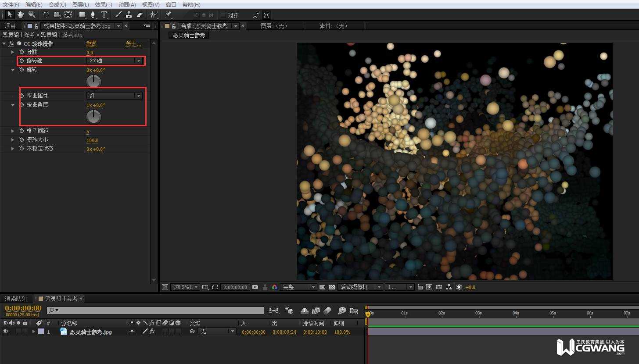Adjust the 歪曲角度 rotation dial
639x364 pixels.
[93, 117]
